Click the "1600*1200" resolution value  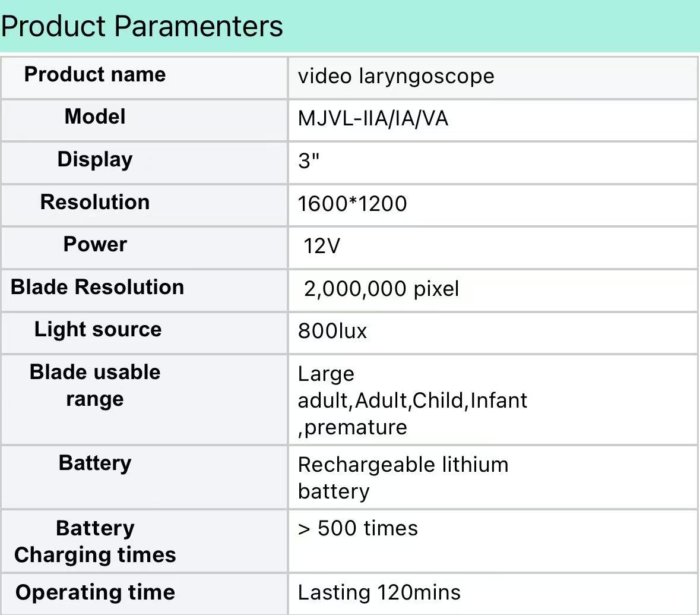pos(352,204)
